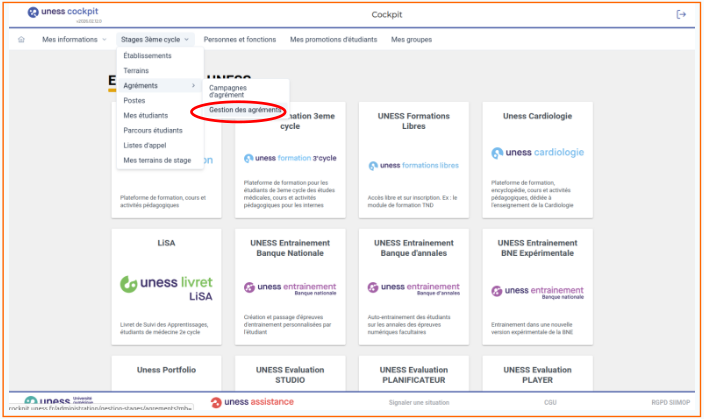704x419 pixels.
Task: Open Personnes et fonctions menu
Action: click(x=239, y=40)
